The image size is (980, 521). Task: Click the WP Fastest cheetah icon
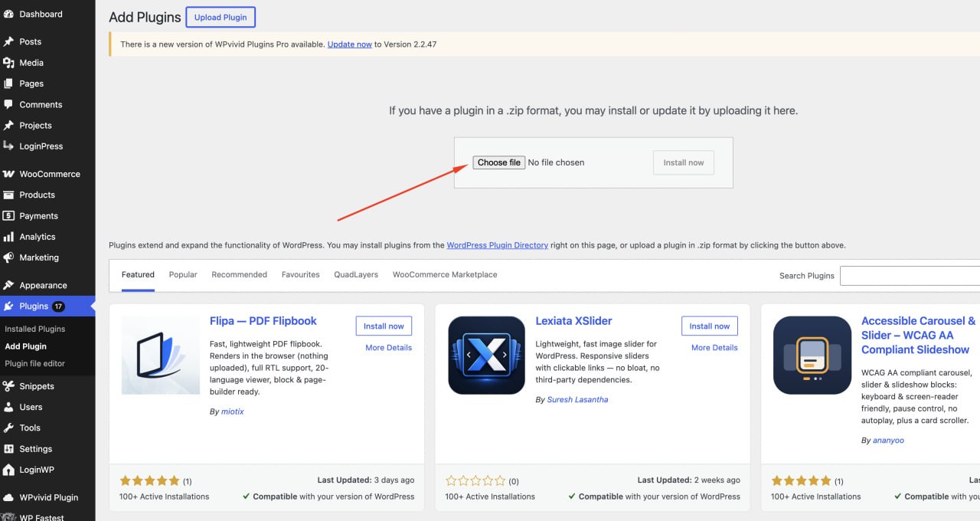point(8,516)
